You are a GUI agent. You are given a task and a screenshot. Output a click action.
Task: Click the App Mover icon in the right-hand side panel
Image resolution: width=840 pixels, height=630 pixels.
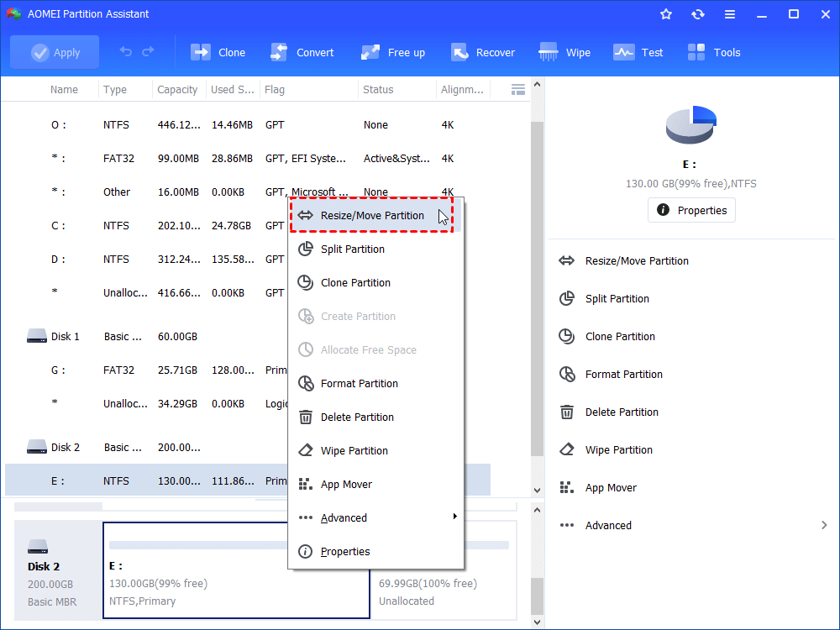[567, 487]
